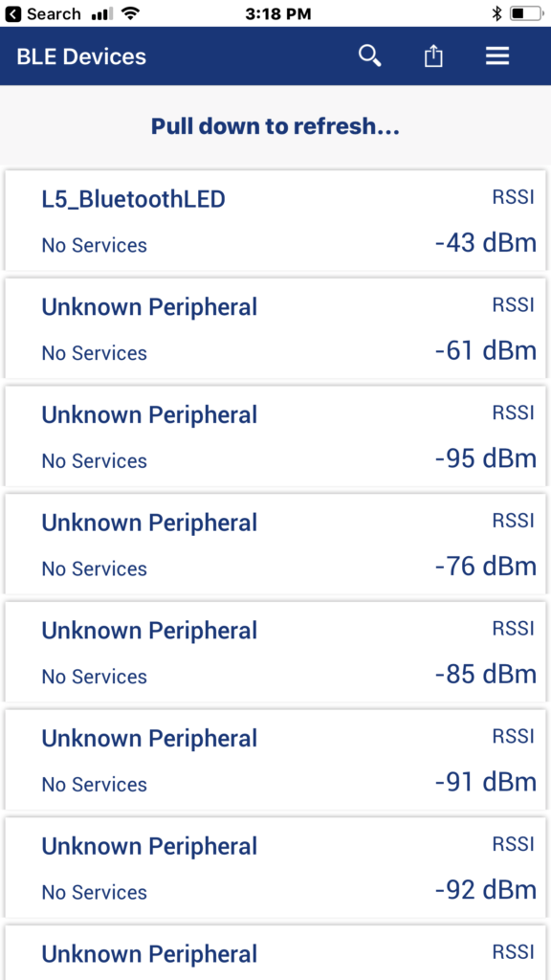Tap the back-to-Search arrow in status bar
The width and height of the screenshot is (551, 980).
tap(12, 13)
